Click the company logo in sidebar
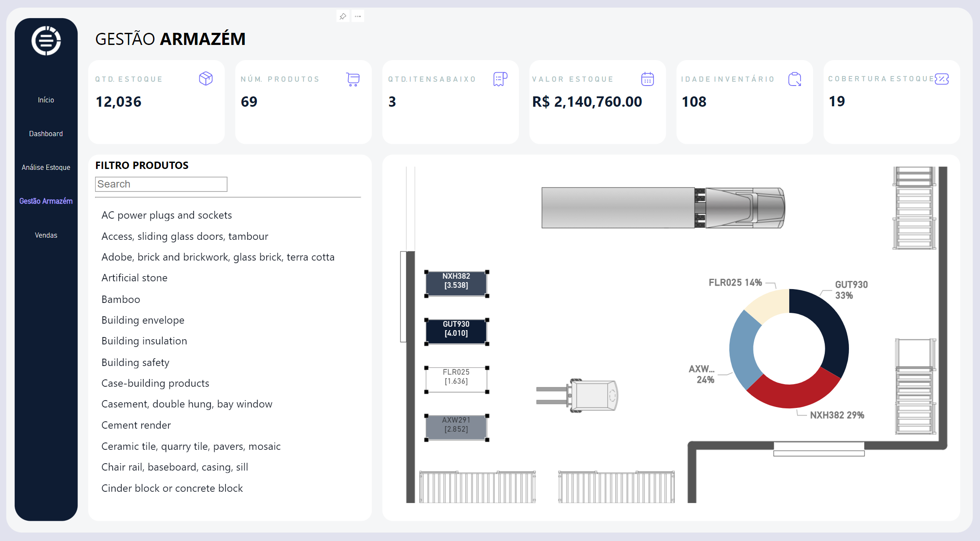Viewport: 980px width, 541px height. point(46,41)
